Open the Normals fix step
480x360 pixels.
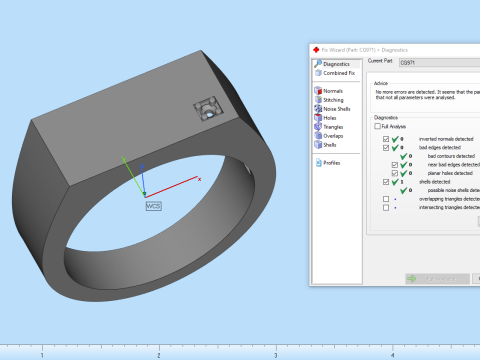tap(329, 91)
